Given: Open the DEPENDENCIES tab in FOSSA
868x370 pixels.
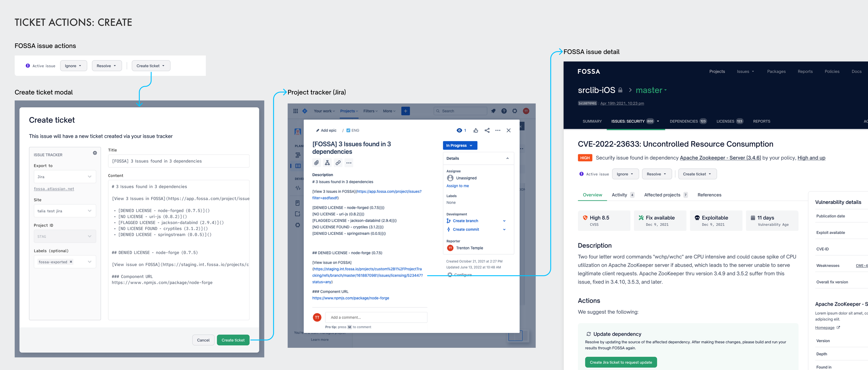Looking at the screenshot, I should (x=688, y=121).
